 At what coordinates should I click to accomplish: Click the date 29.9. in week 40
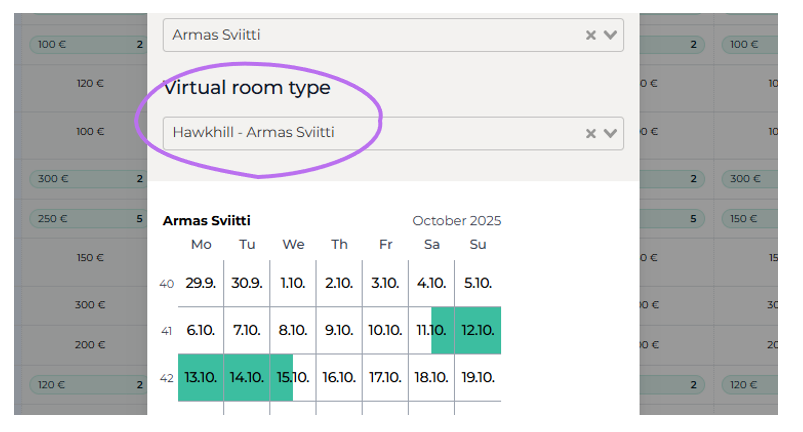(201, 283)
